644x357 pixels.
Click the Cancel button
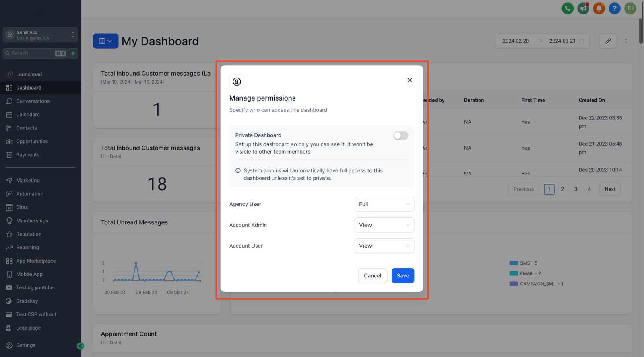[x=372, y=276]
